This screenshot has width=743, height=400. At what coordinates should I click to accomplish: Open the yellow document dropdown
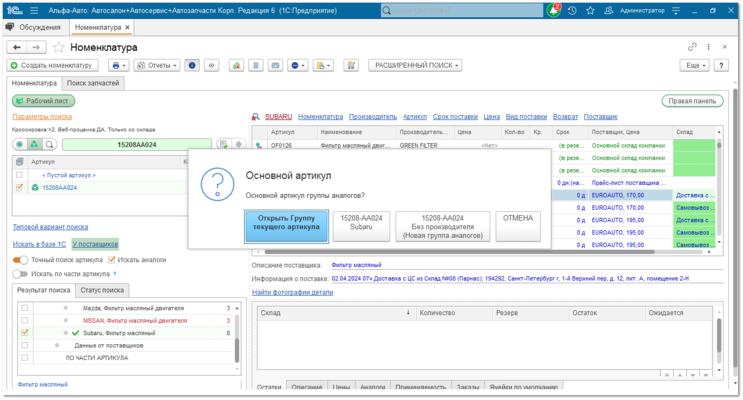(x=323, y=65)
